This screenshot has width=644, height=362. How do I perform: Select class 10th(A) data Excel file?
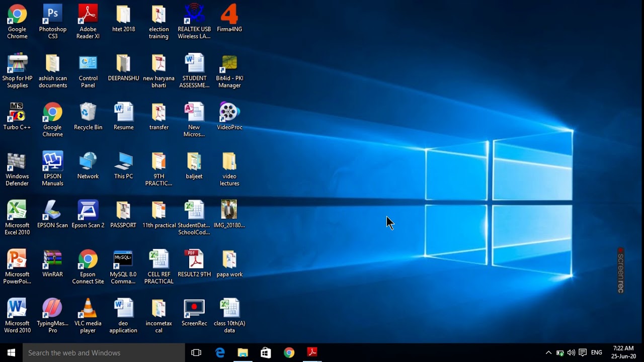(229, 316)
